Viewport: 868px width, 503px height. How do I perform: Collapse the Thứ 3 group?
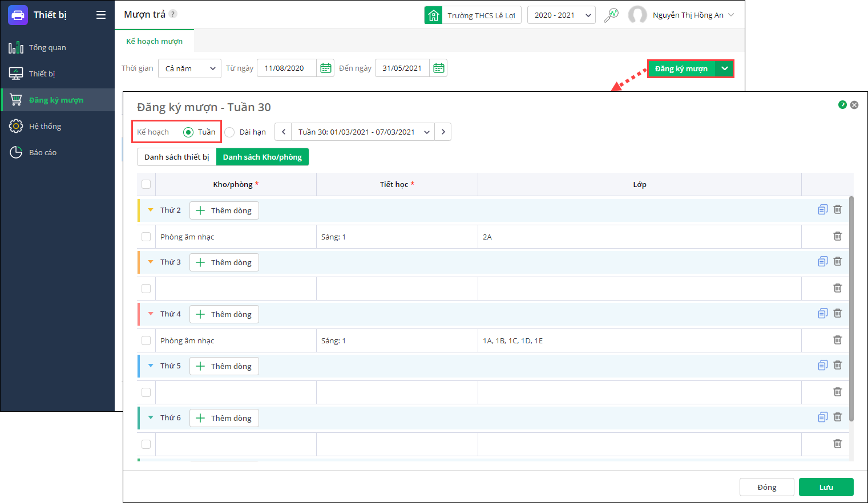151,262
